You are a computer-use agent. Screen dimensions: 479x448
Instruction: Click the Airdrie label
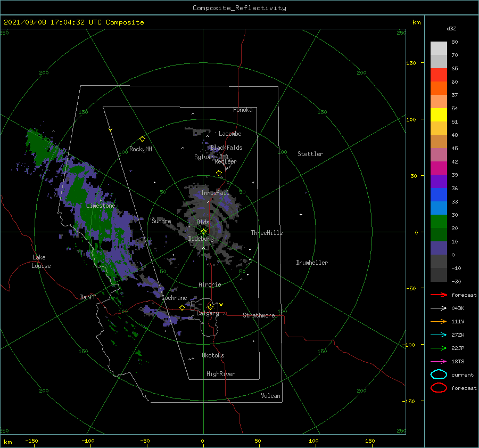tap(210, 284)
